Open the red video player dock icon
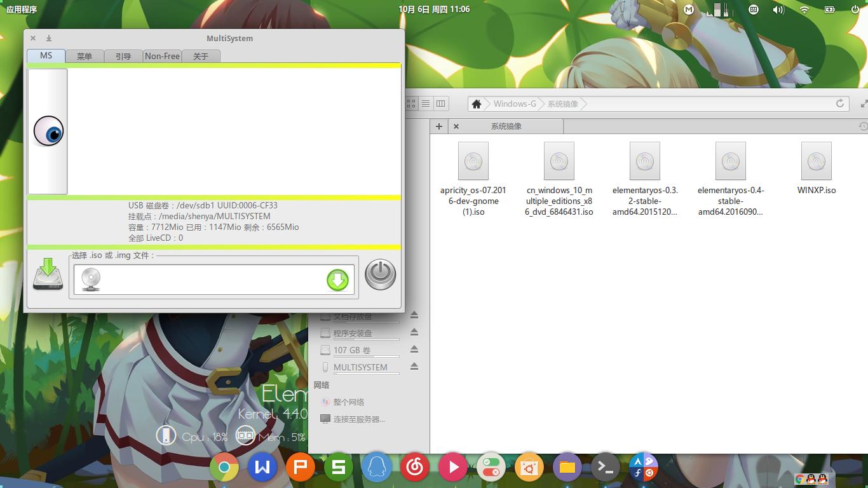The image size is (868, 488). [x=453, y=468]
